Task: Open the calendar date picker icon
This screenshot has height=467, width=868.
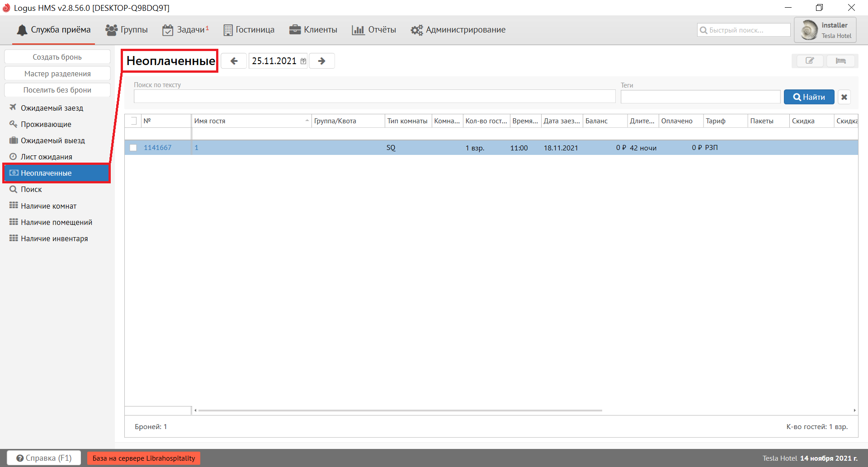Action: click(303, 61)
